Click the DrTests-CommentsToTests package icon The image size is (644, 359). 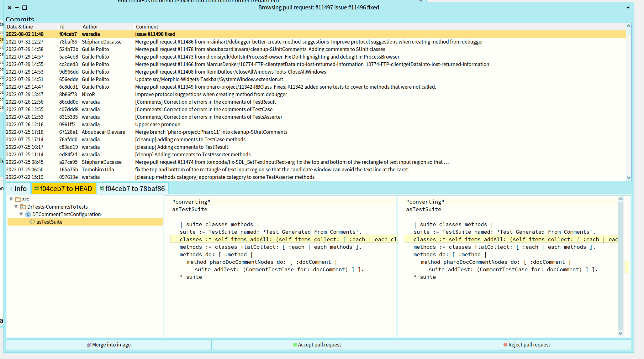coord(23,207)
